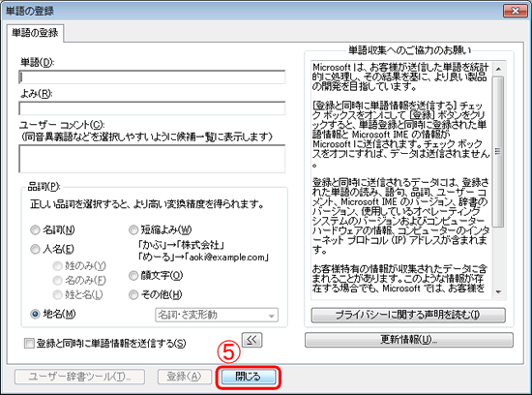Open ユーザー辞書ツール(T) button
Image resolution: width=532 pixels, height=395 pixels.
point(79,377)
